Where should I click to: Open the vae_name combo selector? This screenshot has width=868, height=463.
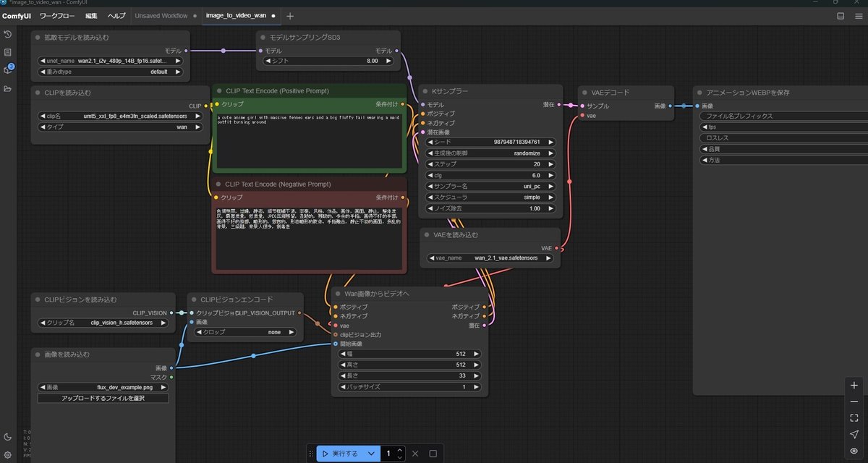(491, 258)
